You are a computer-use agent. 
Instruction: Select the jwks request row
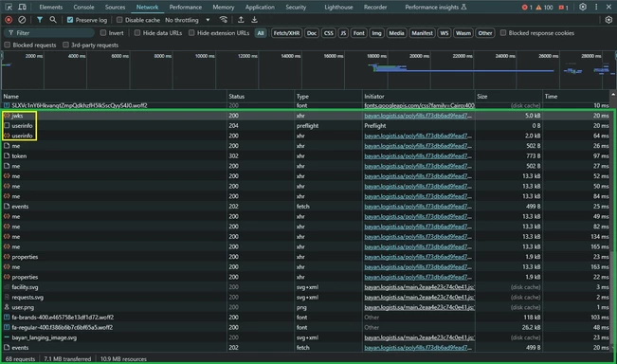pos(306,116)
